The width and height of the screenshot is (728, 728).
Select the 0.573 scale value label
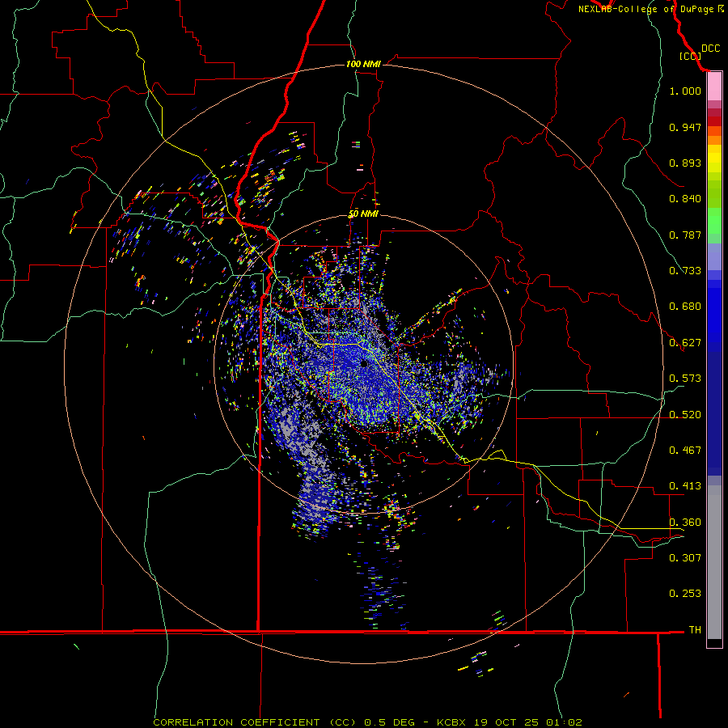tap(685, 379)
